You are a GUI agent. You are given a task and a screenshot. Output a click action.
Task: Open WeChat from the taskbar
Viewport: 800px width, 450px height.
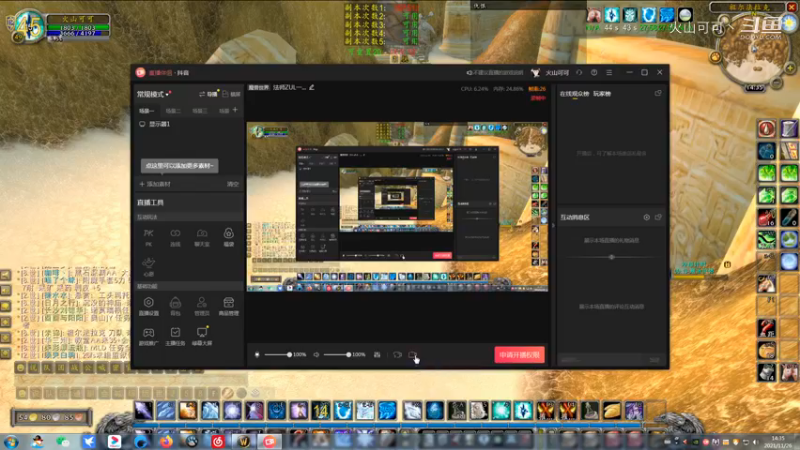click(x=62, y=442)
